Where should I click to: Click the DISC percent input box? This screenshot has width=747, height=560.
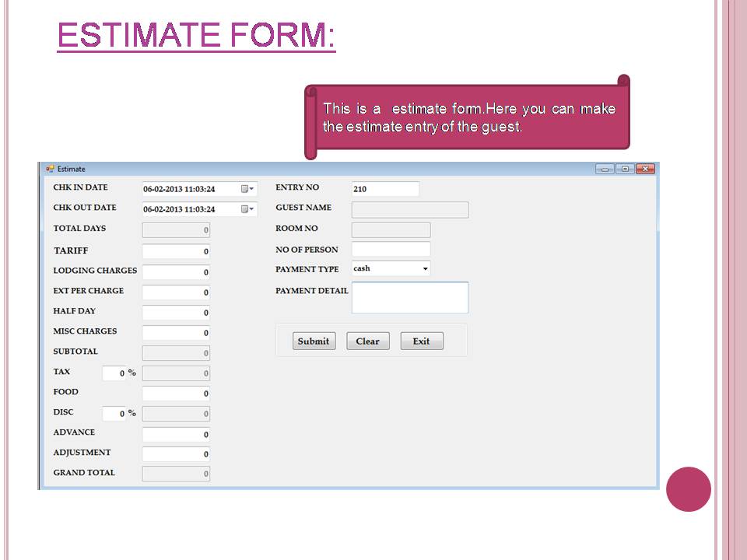(x=114, y=413)
